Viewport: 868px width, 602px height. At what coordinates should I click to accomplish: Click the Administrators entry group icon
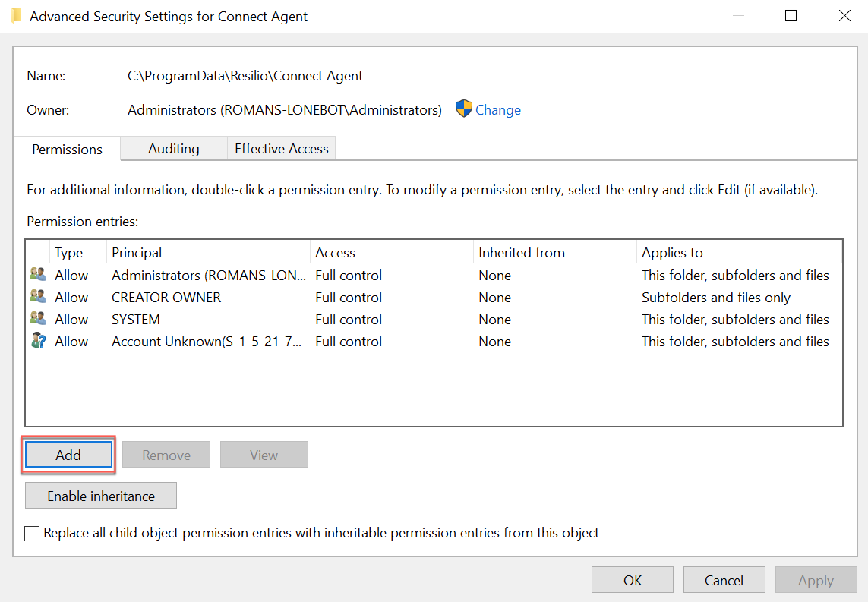[x=38, y=275]
